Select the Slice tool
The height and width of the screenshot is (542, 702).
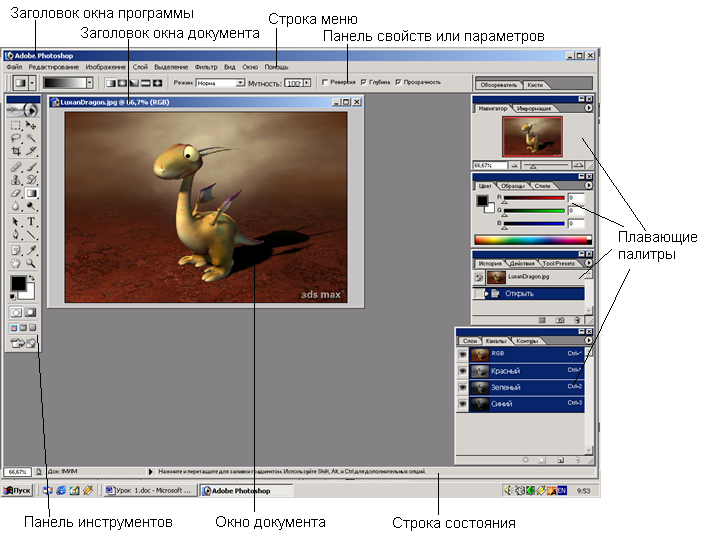31,151
